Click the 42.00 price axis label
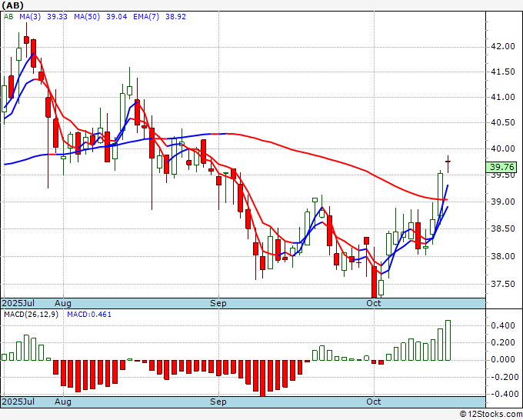Screen dimensions: 523x420 [x=503, y=46]
